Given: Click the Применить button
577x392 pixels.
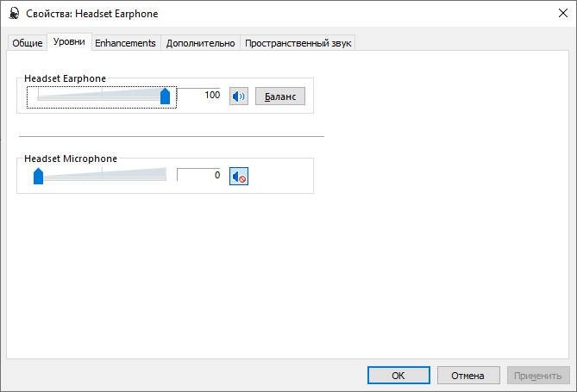Looking at the screenshot, I should [538, 376].
